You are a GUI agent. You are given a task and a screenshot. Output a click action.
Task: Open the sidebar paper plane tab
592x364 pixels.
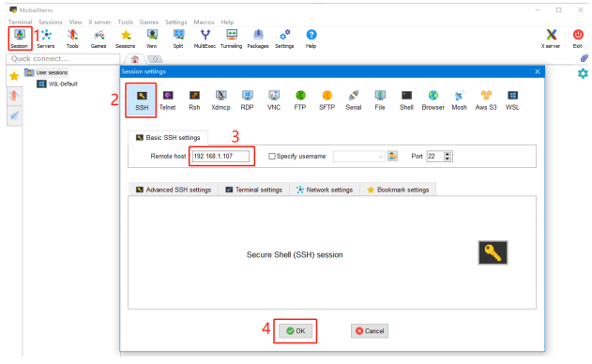(14, 115)
